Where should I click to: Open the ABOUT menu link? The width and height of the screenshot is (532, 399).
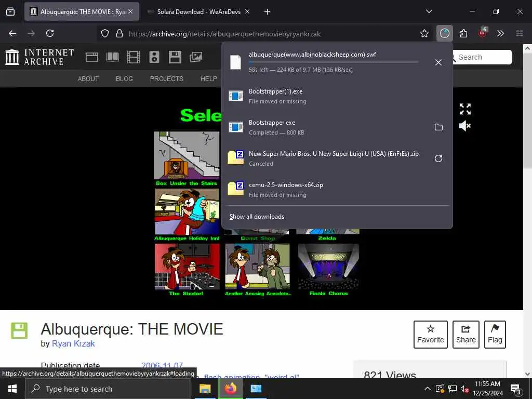tap(88, 79)
